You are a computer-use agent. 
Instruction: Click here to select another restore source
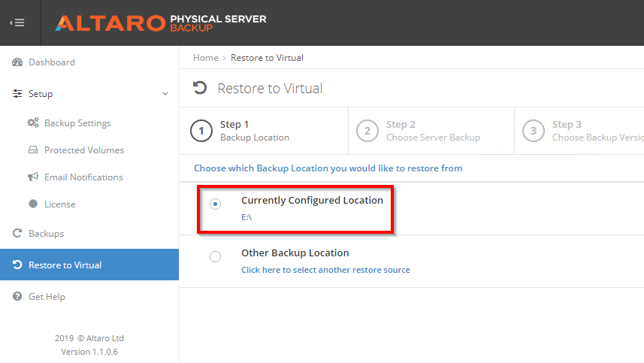click(x=325, y=270)
